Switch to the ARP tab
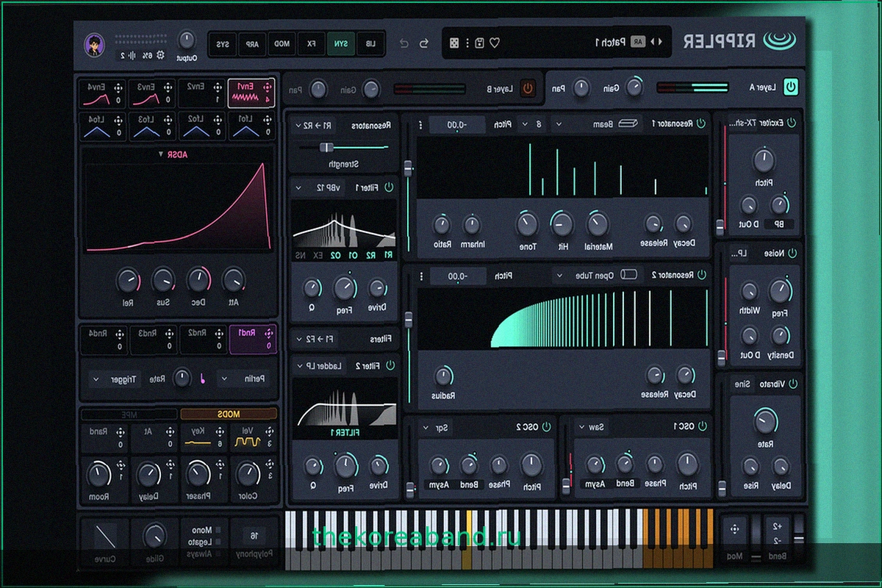The height and width of the screenshot is (588, 882). (252, 44)
